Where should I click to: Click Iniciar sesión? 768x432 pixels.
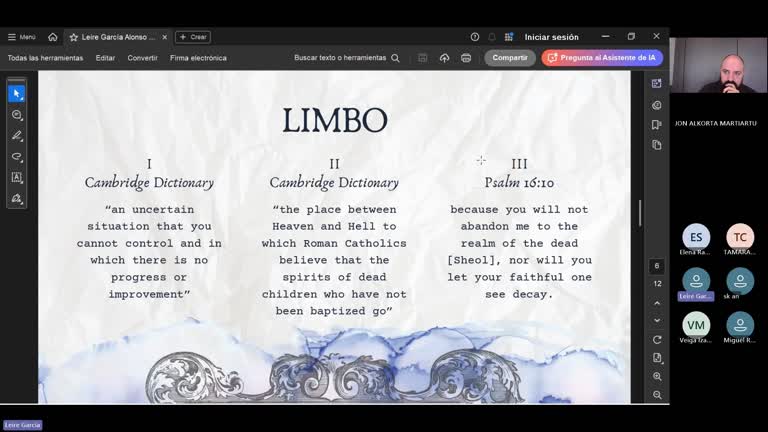pos(552,37)
